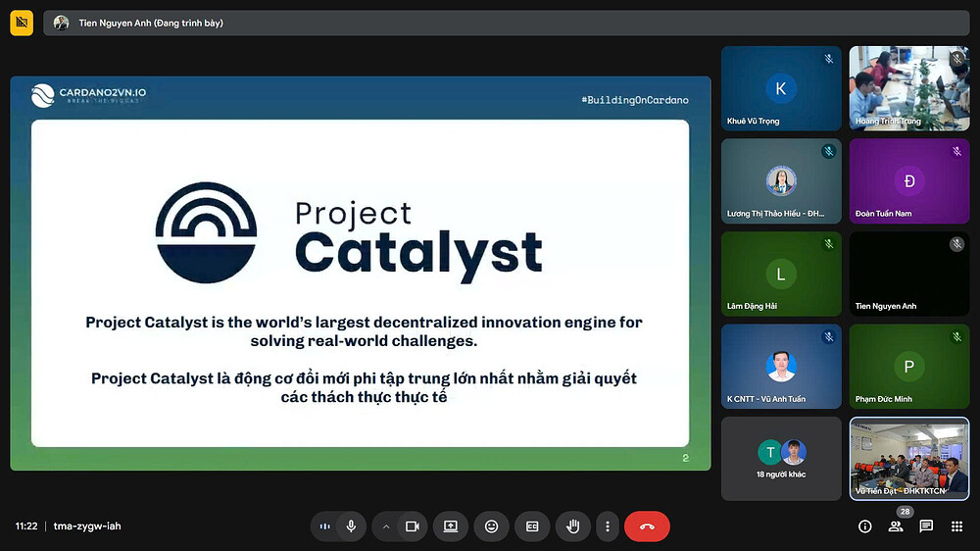Click presenter bar Tien Nguyen Anh

507,24
